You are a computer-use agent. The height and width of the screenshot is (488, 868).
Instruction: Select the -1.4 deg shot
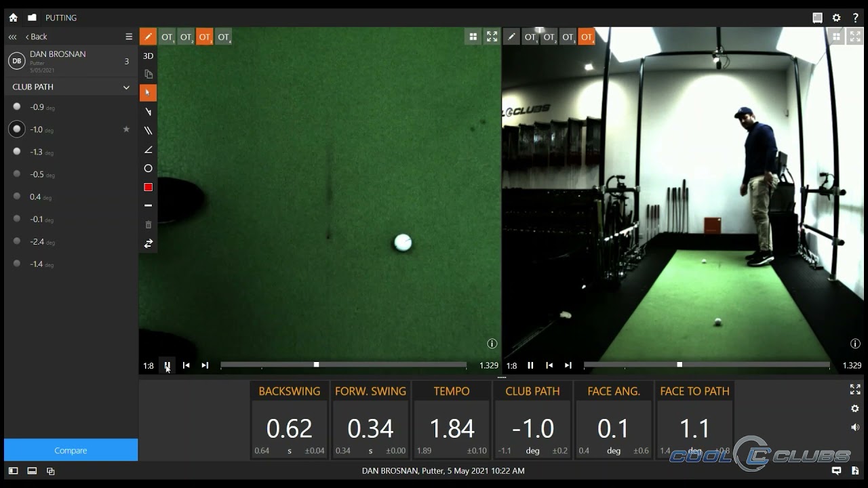71,264
